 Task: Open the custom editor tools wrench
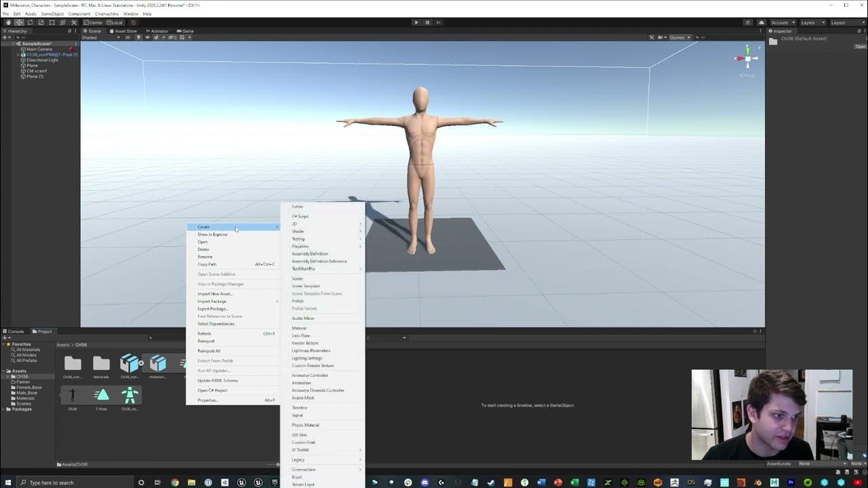pos(74,22)
